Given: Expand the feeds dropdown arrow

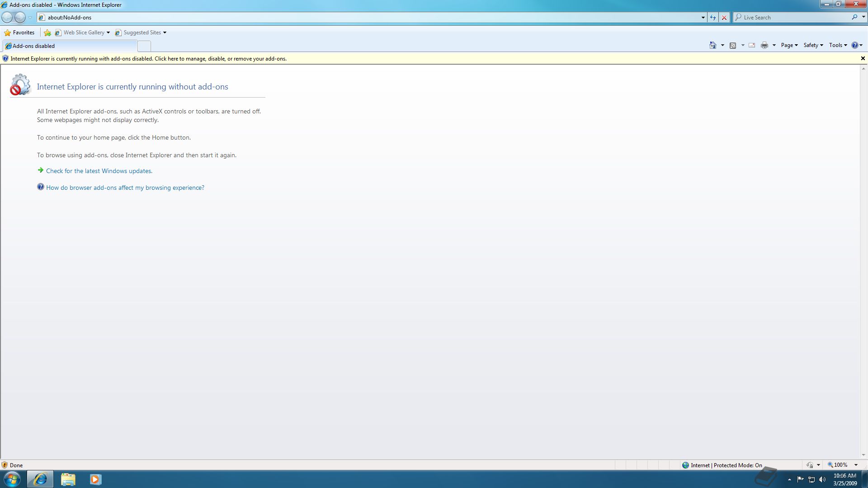Looking at the screenshot, I should click(743, 45).
